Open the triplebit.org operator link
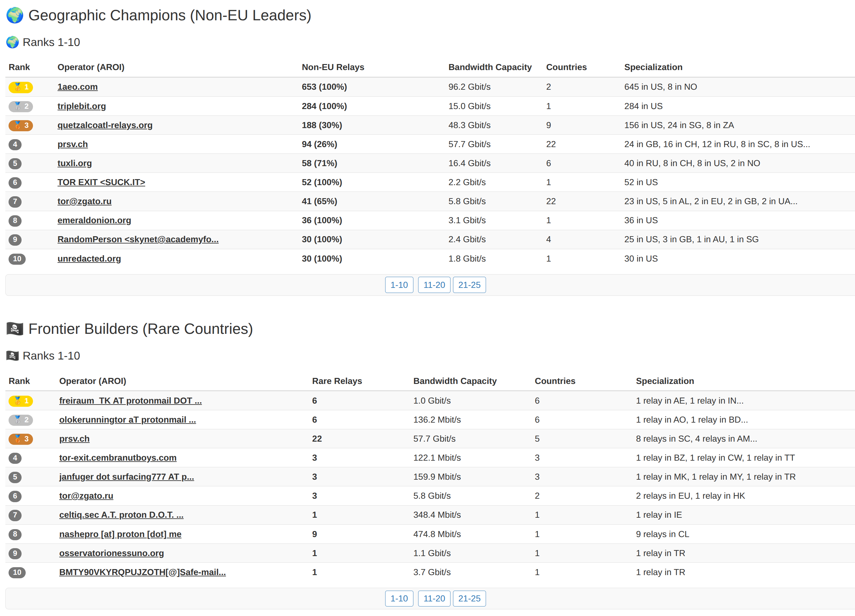855x616 pixels. tap(81, 106)
